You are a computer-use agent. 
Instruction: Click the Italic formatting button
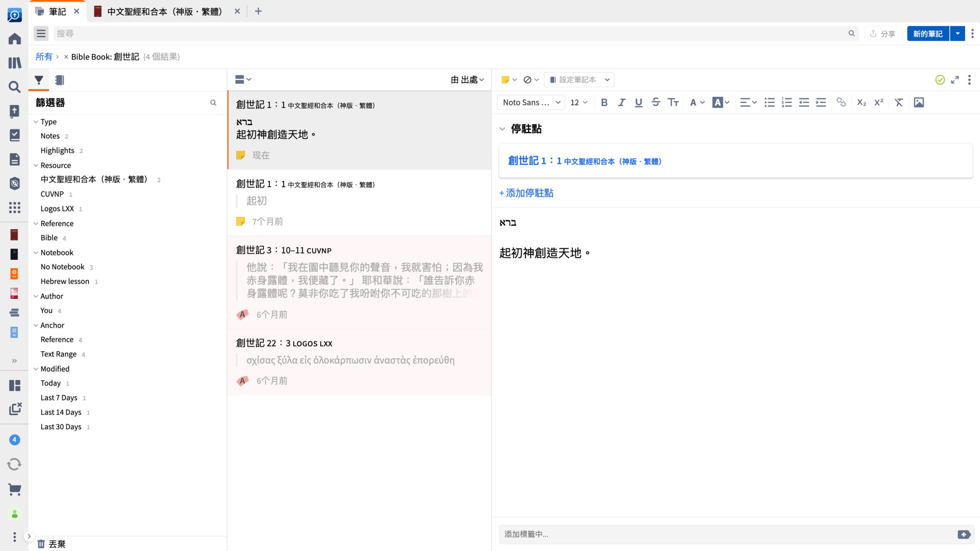pos(621,102)
